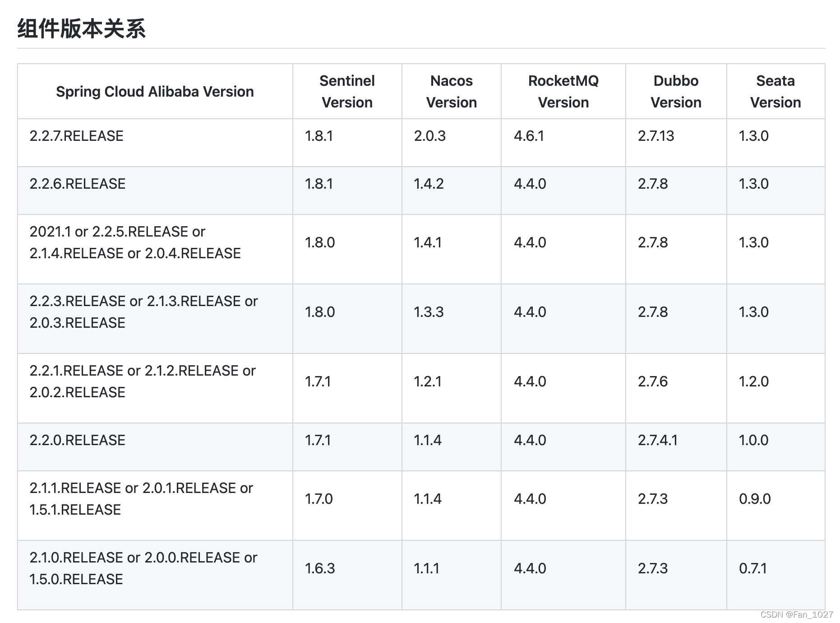Click Nacos 1.1.4 in 2.1.1.RELEASE row

click(x=428, y=499)
